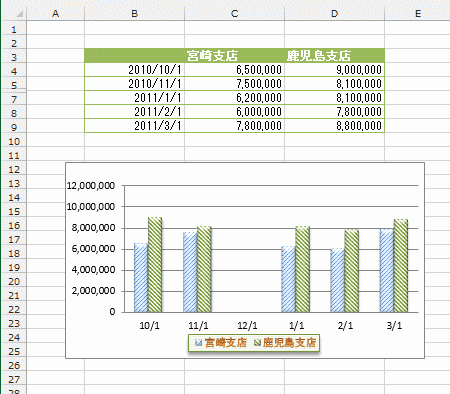Click row 4 header
The width and height of the screenshot is (450, 394).
coord(14,71)
